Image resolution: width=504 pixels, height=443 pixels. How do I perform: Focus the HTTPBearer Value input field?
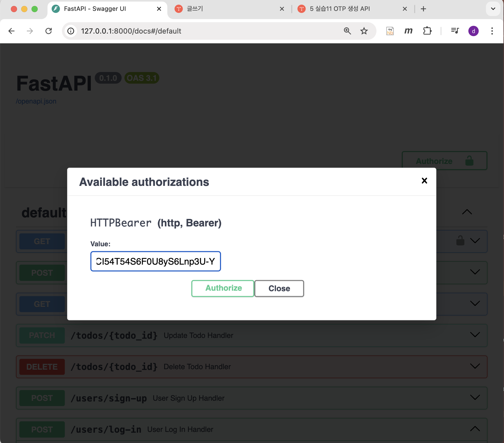pos(155,261)
